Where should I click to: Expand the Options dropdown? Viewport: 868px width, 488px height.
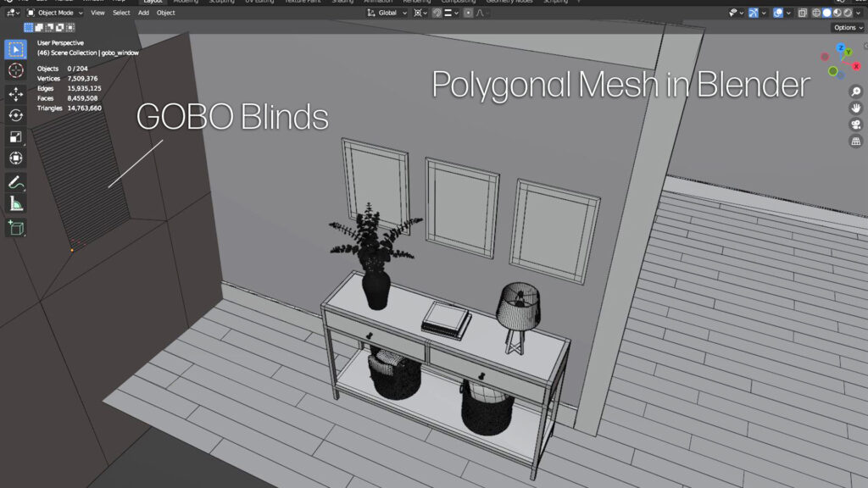click(x=848, y=28)
